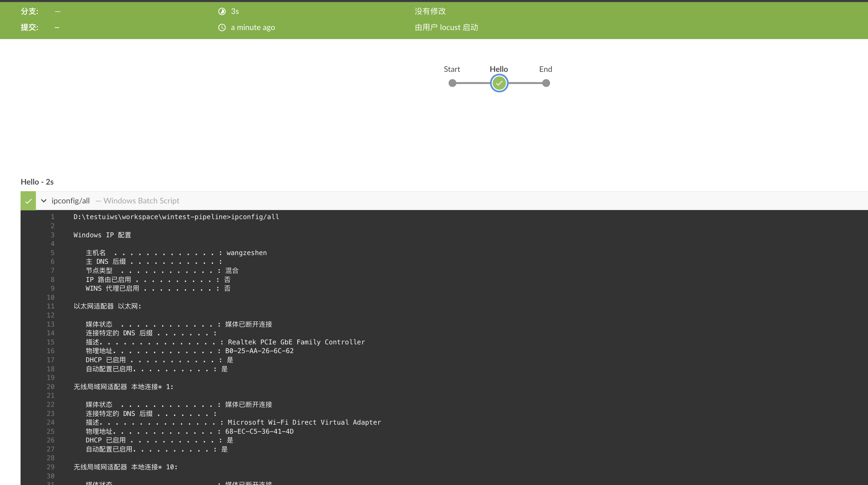The height and width of the screenshot is (485, 868).
Task: Click the End label in pipeline graph
Action: click(546, 69)
